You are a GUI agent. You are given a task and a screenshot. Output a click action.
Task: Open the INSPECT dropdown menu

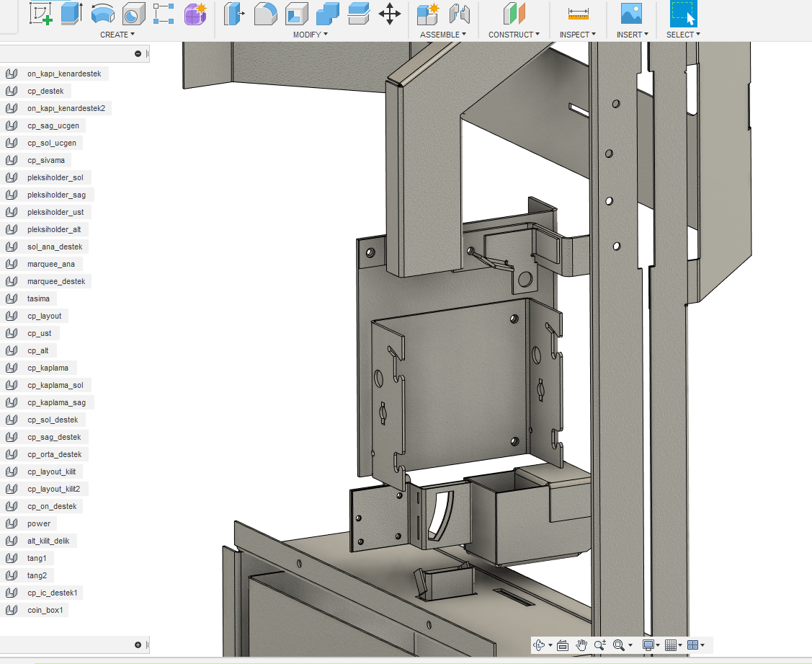(x=577, y=35)
